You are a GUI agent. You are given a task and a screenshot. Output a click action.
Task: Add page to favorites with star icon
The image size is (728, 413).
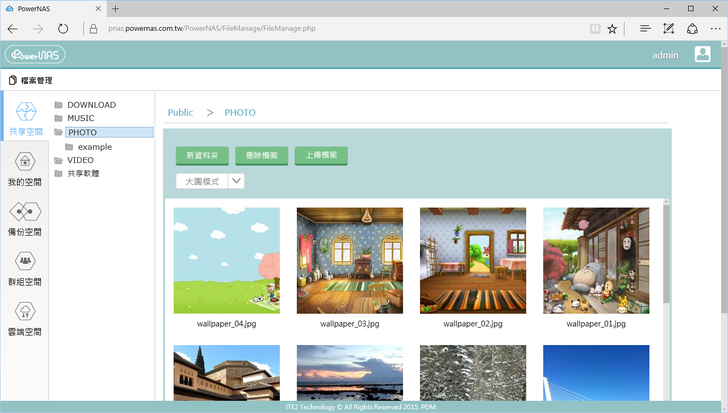coord(612,29)
